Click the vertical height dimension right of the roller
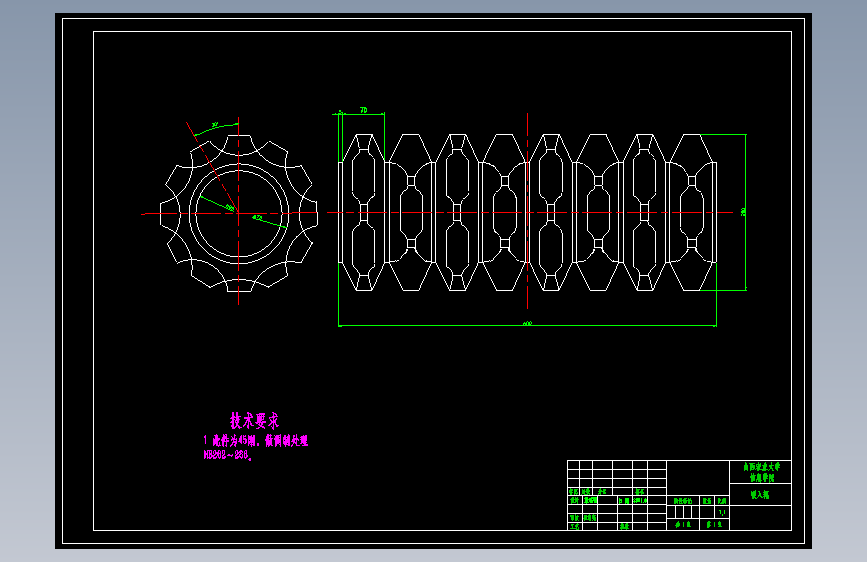 tap(744, 212)
